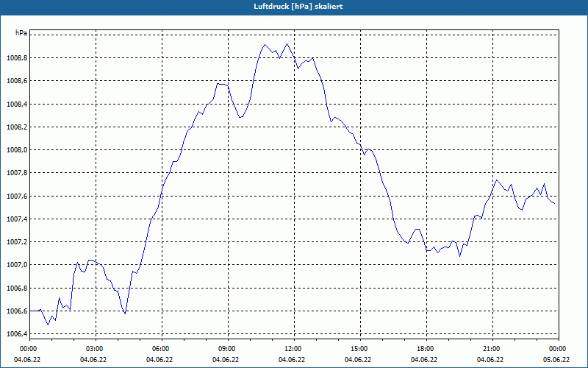The width and height of the screenshot is (588, 368).
Task: Click the 15:00 time axis label
Action: (359, 349)
